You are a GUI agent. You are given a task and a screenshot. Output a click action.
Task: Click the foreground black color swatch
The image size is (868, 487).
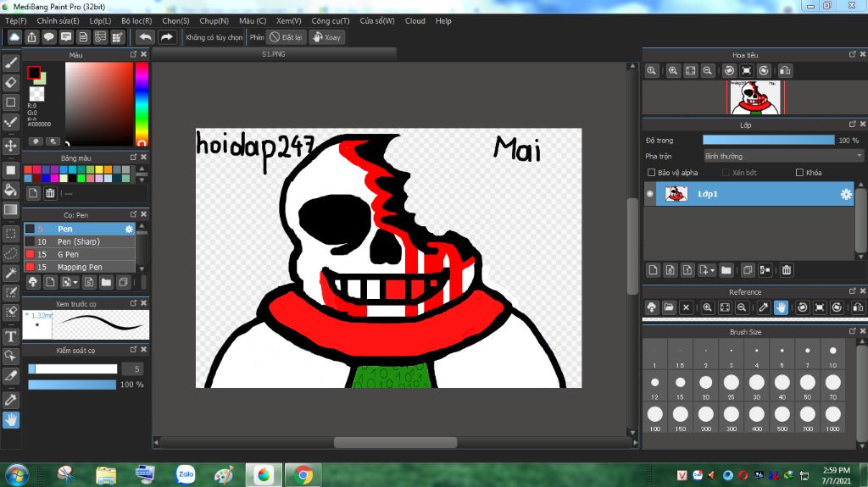tap(34, 73)
